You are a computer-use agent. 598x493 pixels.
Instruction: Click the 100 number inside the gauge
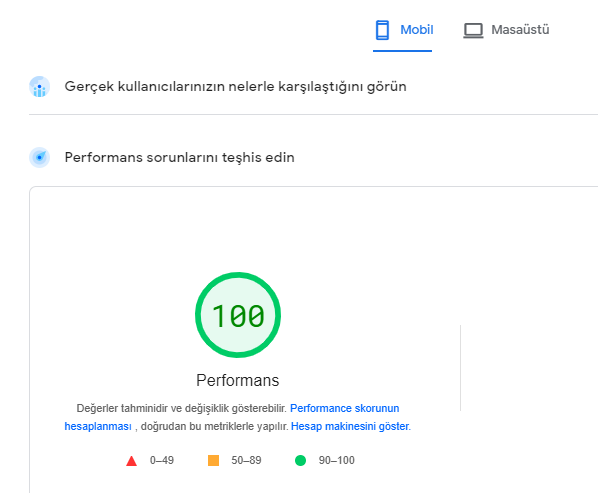(238, 316)
